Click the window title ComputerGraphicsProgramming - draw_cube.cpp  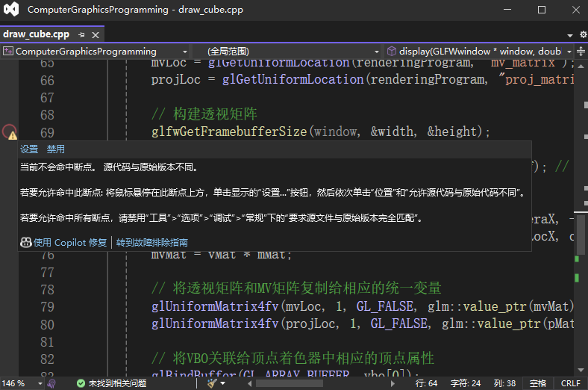(x=135, y=10)
